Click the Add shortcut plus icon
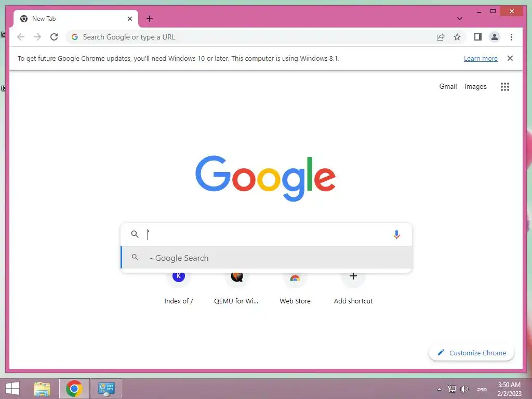Screen dimensions: 532x399 [353, 276]
